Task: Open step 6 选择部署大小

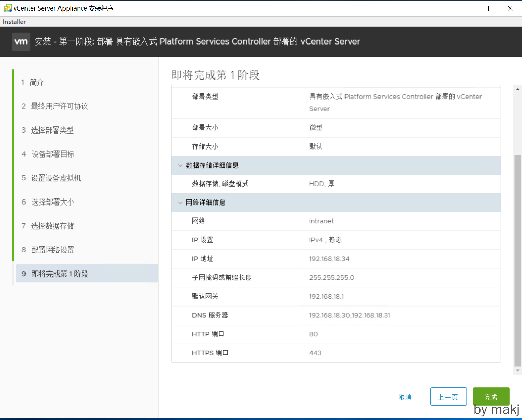Action: (x=53, y=202)
